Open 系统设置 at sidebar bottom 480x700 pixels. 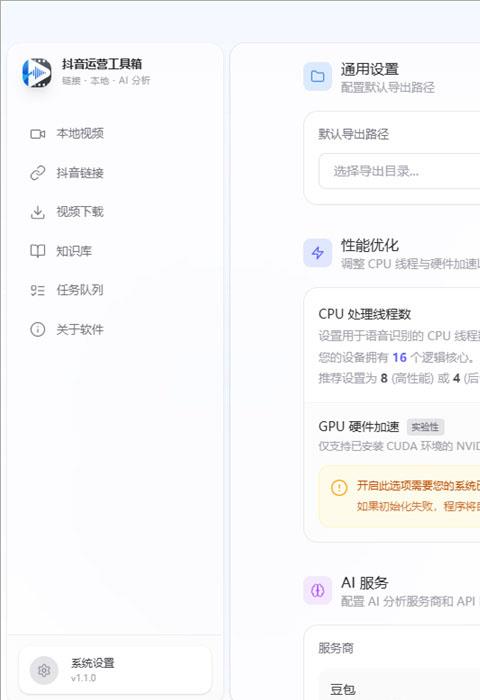tap(115, 670)
